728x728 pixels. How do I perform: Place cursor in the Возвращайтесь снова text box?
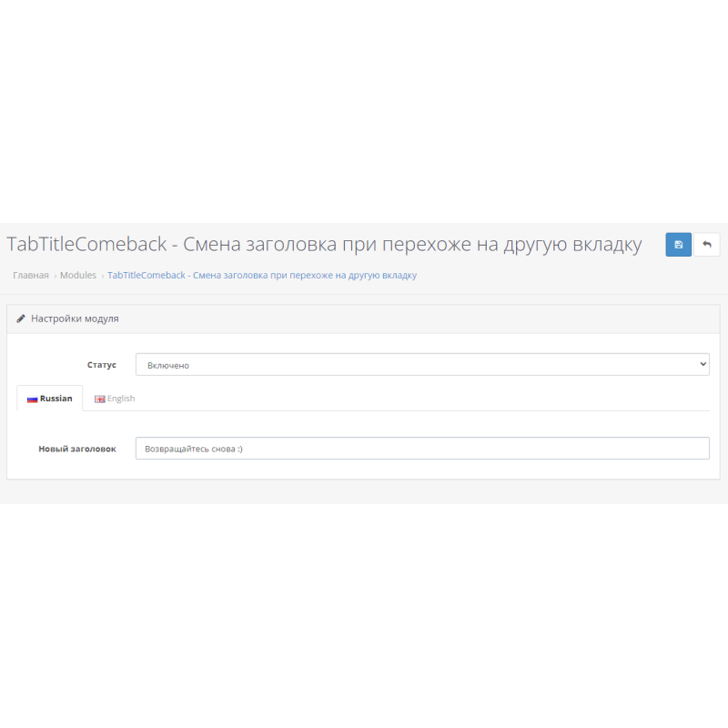pos(422,448)
